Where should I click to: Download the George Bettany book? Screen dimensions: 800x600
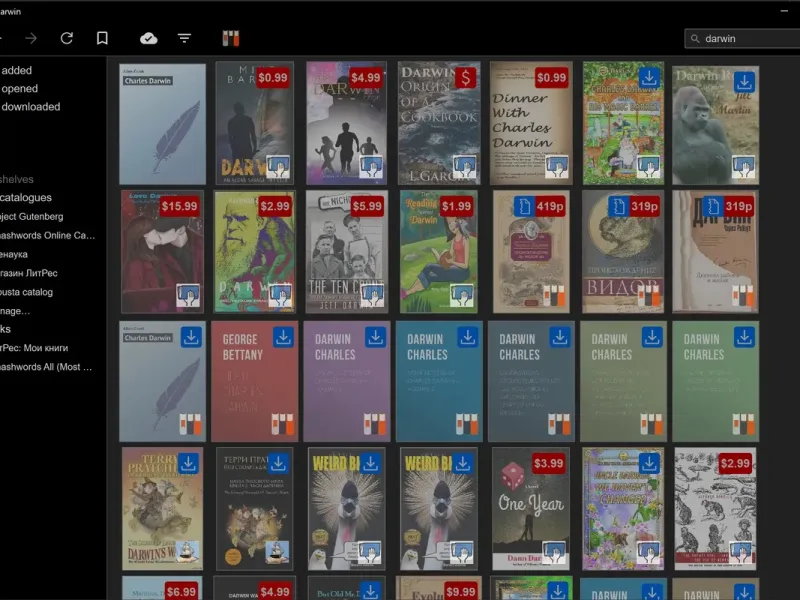tap(283, 337)
